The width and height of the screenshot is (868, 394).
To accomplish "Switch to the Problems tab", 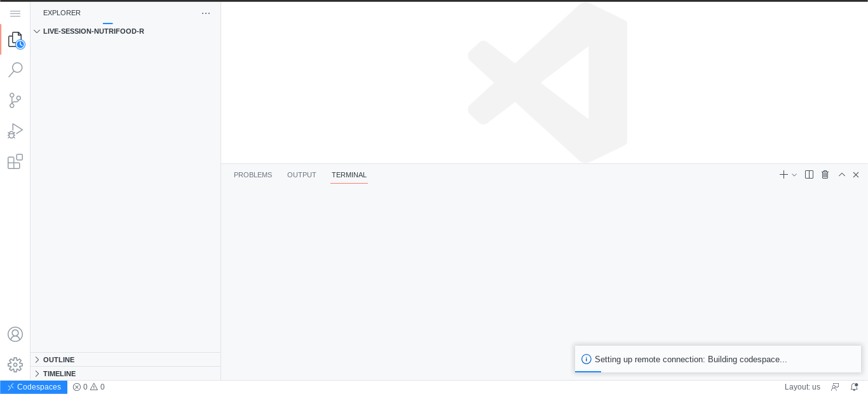I will (253, 175).
